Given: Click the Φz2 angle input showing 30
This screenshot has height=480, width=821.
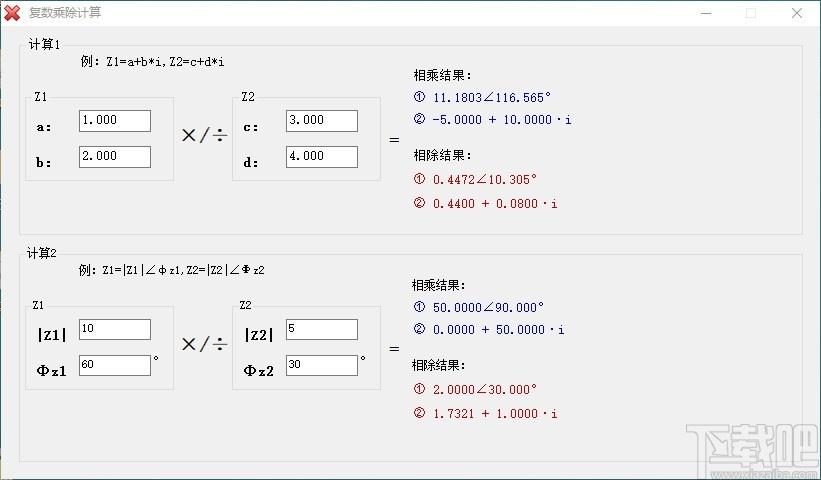Looking at the screenshot, I should pyautogui.click(x=321, y=365).
